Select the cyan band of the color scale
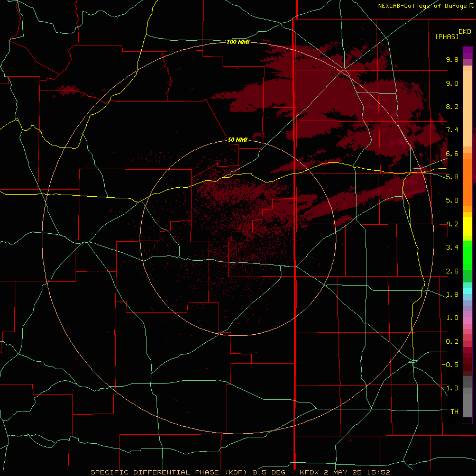This screenshot has height=476, width=476. pos(467,291)
